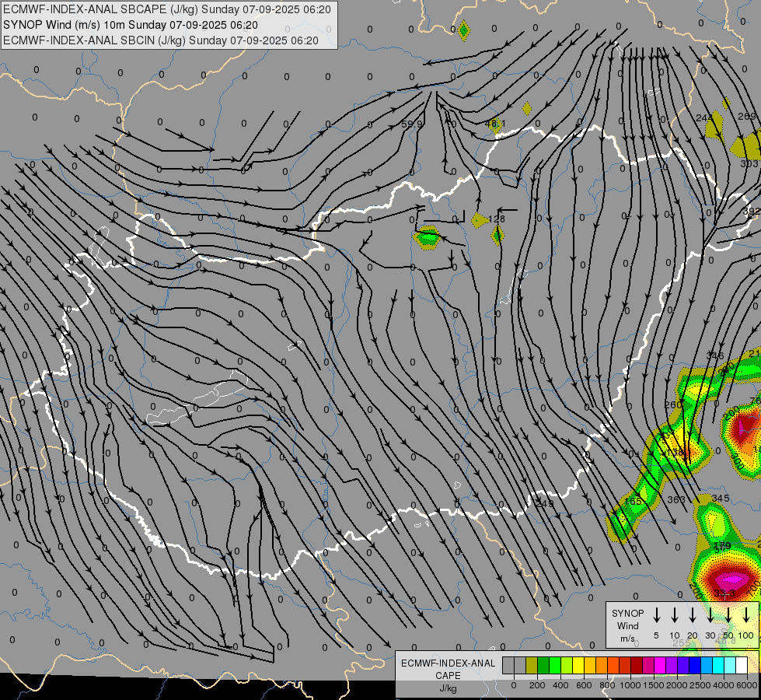Click the '392' CAPE value on map

click(x=752, y=212)
